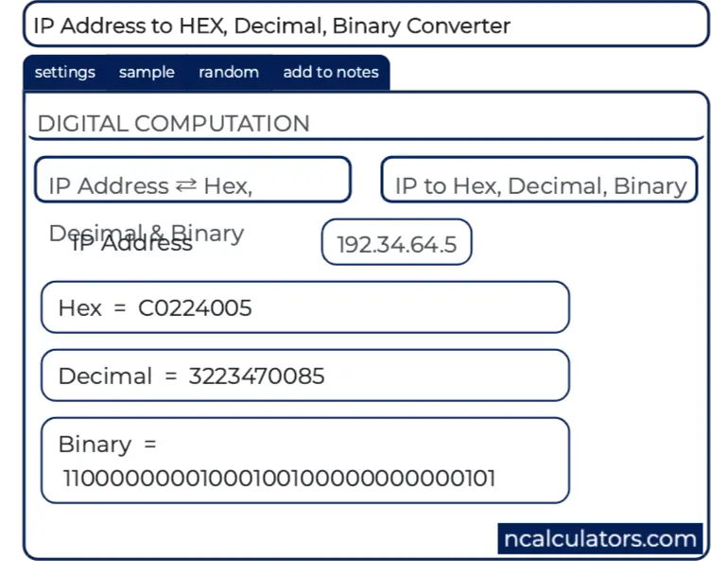Click the IP address input showing 192.34.64.5
This screenshot has width=728, height=561.
click(396, 245)
